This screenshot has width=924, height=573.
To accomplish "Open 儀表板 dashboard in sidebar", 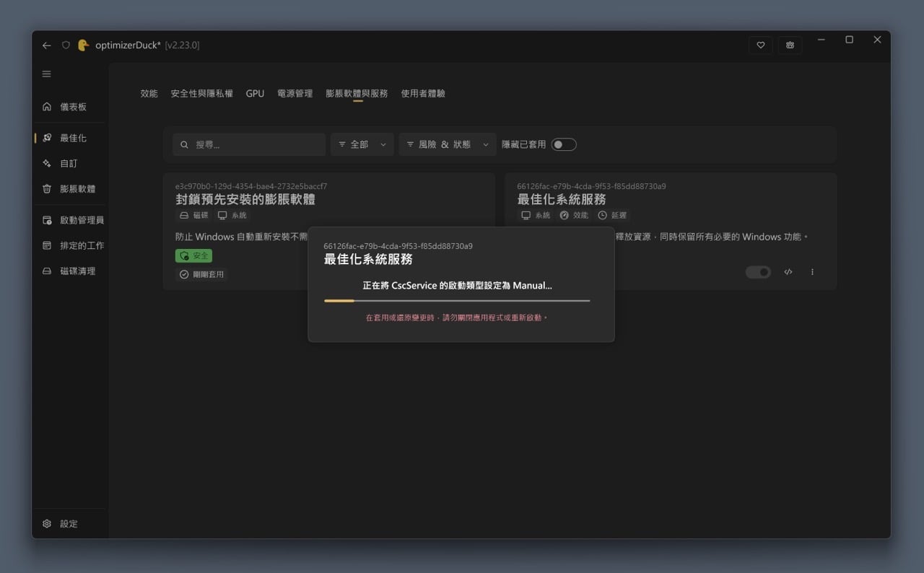I will 71,107.
